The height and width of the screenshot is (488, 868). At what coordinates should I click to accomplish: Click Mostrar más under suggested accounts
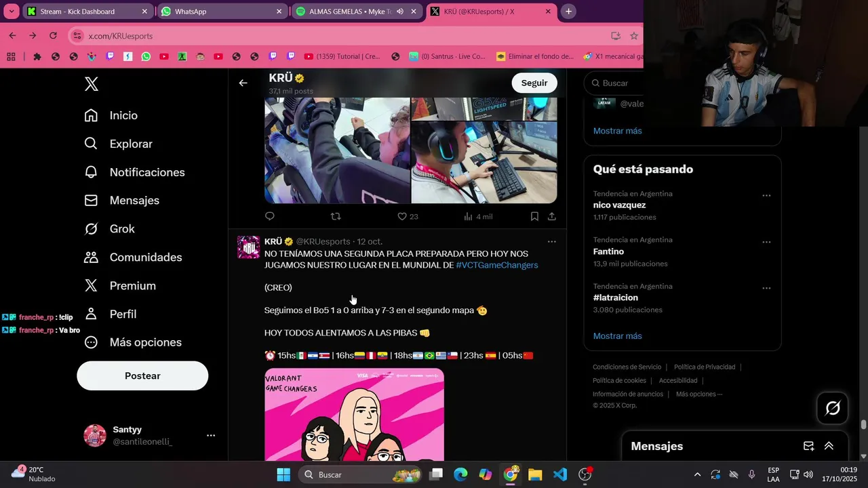click(x=617, y=131)
